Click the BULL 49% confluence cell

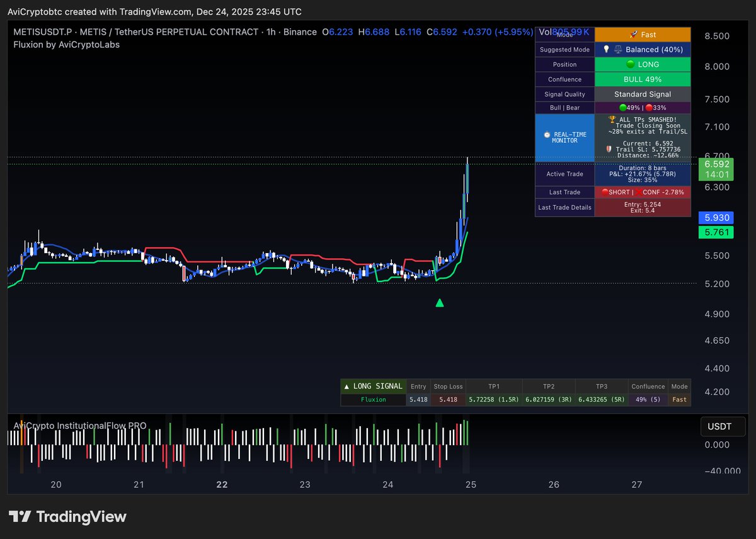point(643,79)
